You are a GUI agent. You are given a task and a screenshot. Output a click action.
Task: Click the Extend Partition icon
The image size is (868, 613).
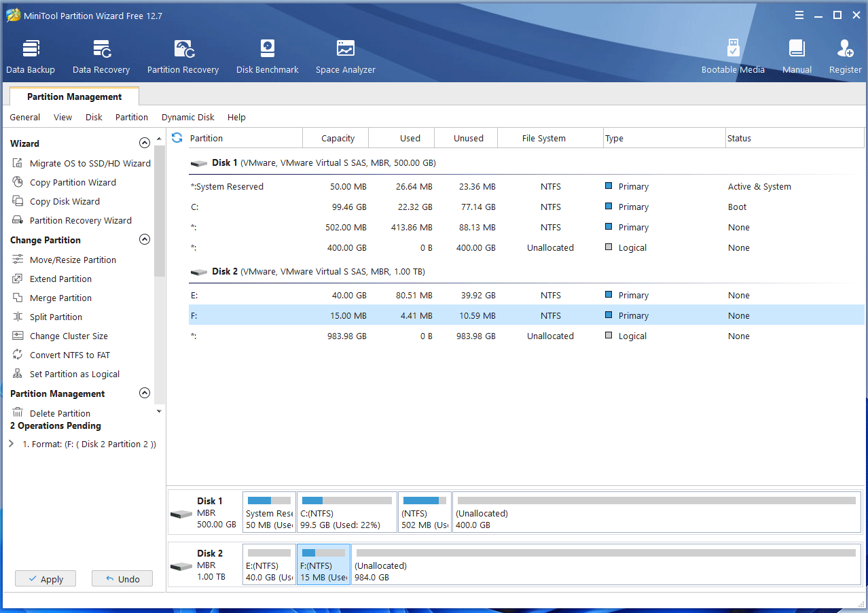pos(18,279)
